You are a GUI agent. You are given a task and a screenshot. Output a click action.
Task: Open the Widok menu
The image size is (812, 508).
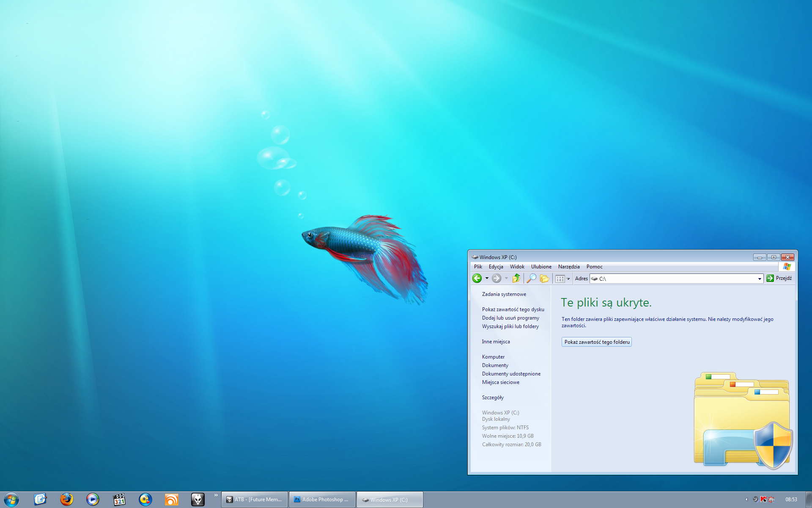[517, 267]
